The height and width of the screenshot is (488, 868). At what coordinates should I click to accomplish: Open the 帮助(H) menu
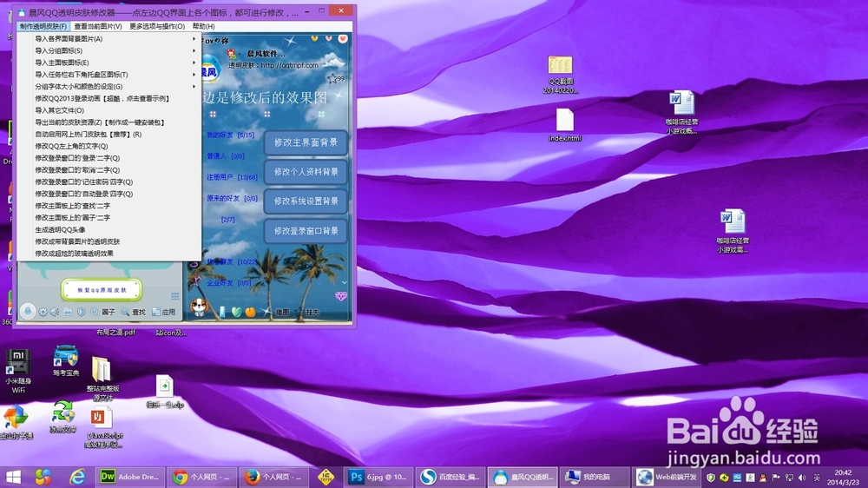click(203, 26)
